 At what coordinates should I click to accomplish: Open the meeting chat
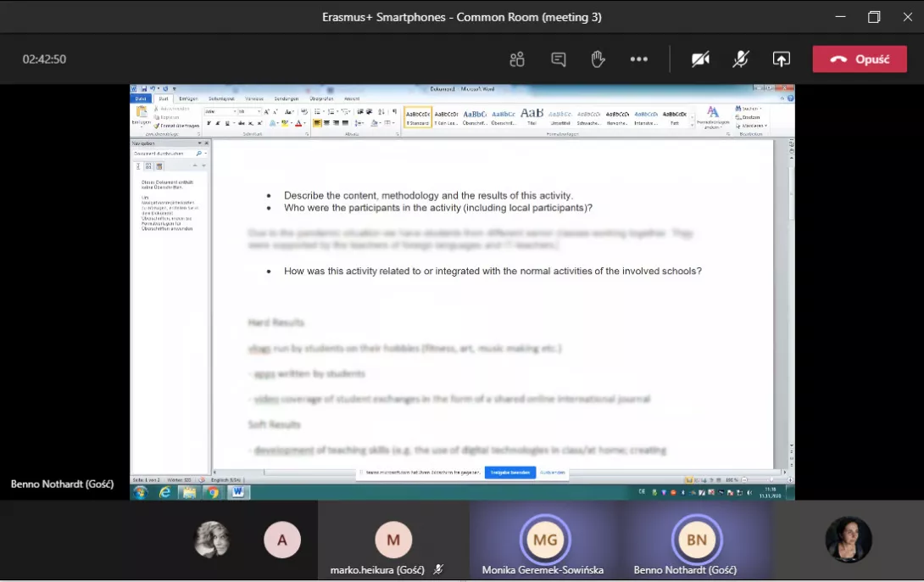click(559, 59)
